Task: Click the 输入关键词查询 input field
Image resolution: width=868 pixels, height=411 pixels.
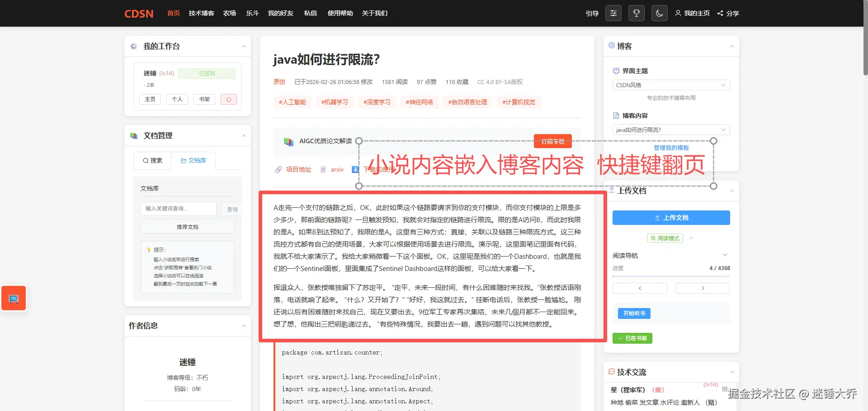Action: 179,209
